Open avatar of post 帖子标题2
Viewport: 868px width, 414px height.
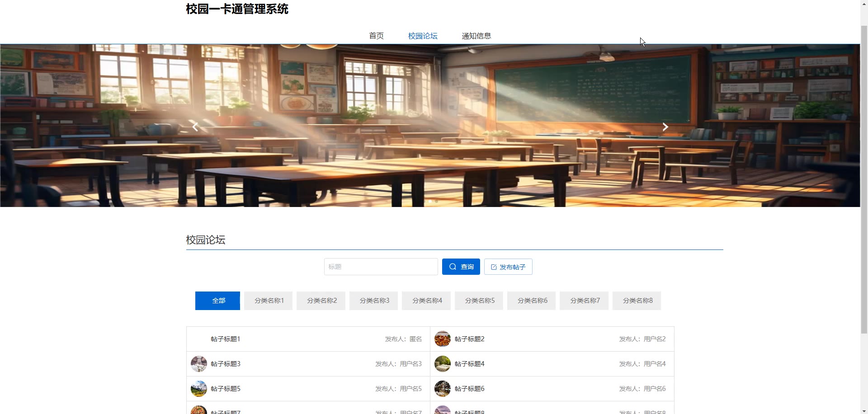point(443,339)
